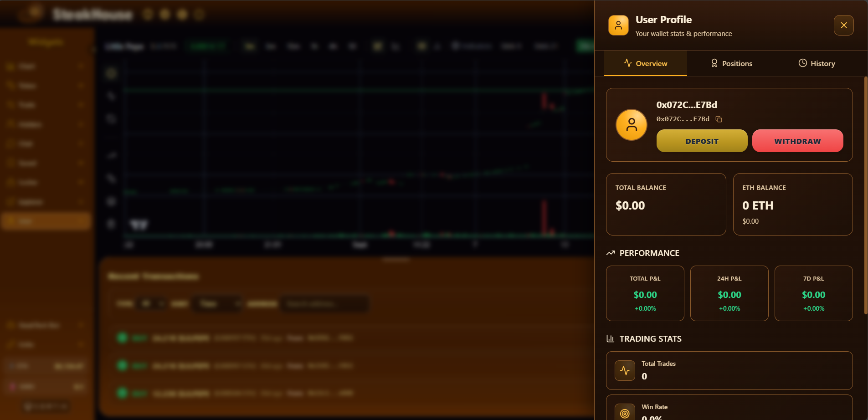Image resolution: width=868 pixels, height=420 pixels.
Task: Open the Positions tab
Action: 732,63
